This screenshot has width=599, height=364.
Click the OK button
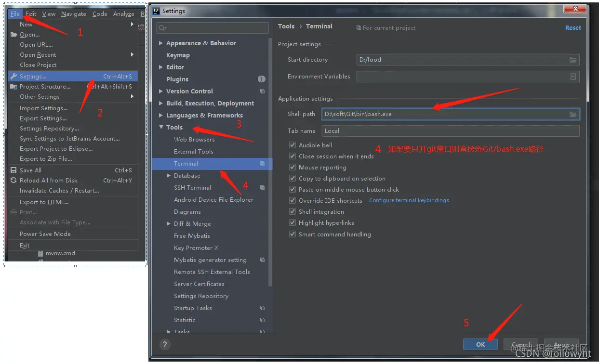click(480, 344)
